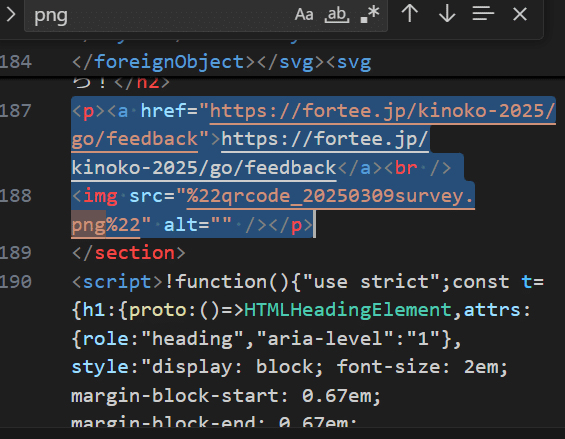This screenshot has height=439, width=565.
Task: Click the highlighted 'png' search match
Action: click(x=89, y=225)
